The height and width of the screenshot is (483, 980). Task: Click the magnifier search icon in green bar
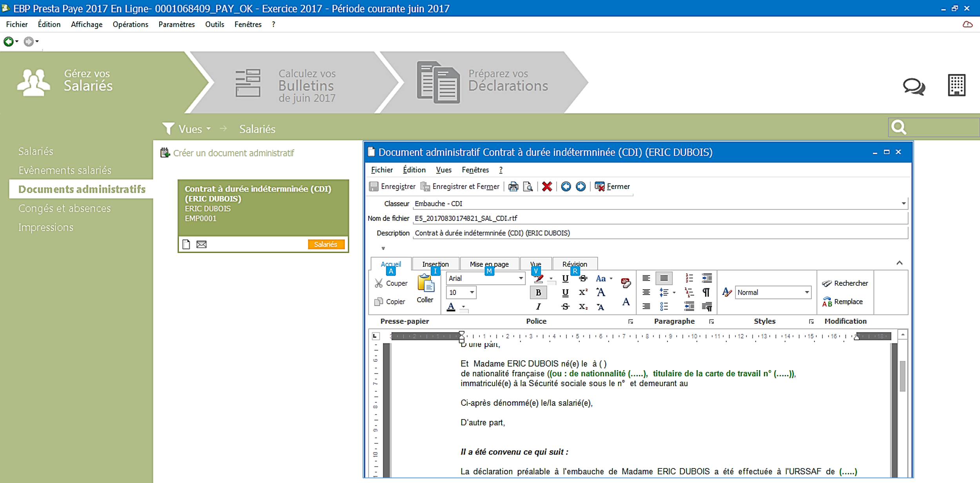(x=898, y=127)
